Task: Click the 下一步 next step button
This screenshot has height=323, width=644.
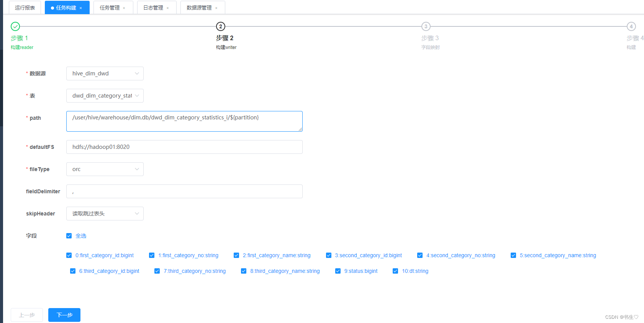Action: point(64,315)
